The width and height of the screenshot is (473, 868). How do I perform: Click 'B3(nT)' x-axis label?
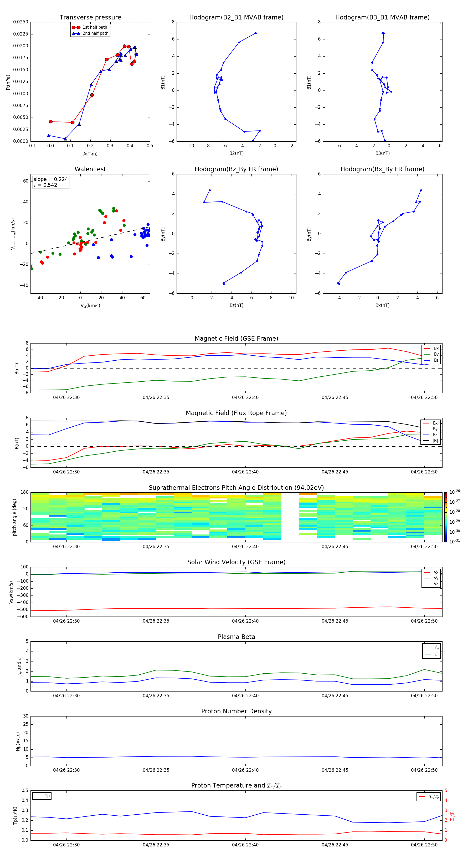pos(382,153)
